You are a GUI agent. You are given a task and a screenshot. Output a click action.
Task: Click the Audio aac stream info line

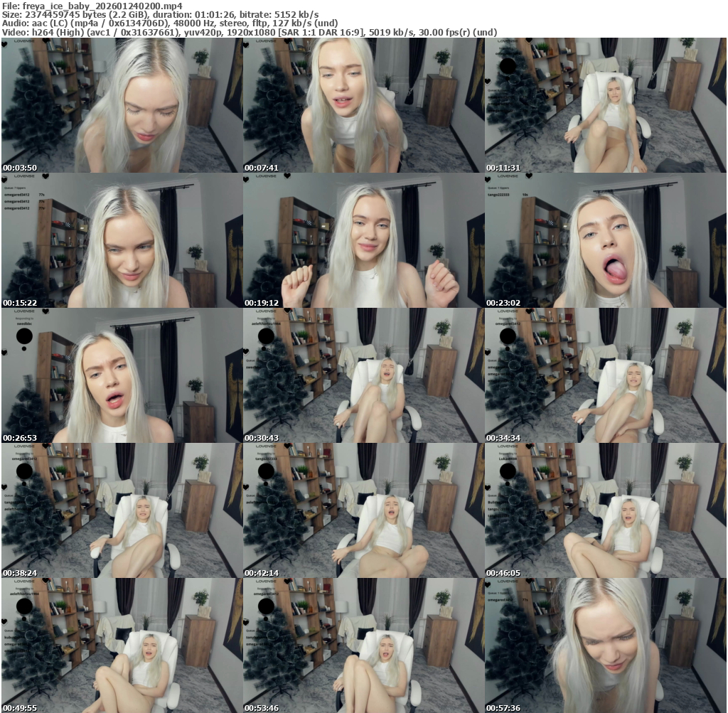[x=170, y=23]
